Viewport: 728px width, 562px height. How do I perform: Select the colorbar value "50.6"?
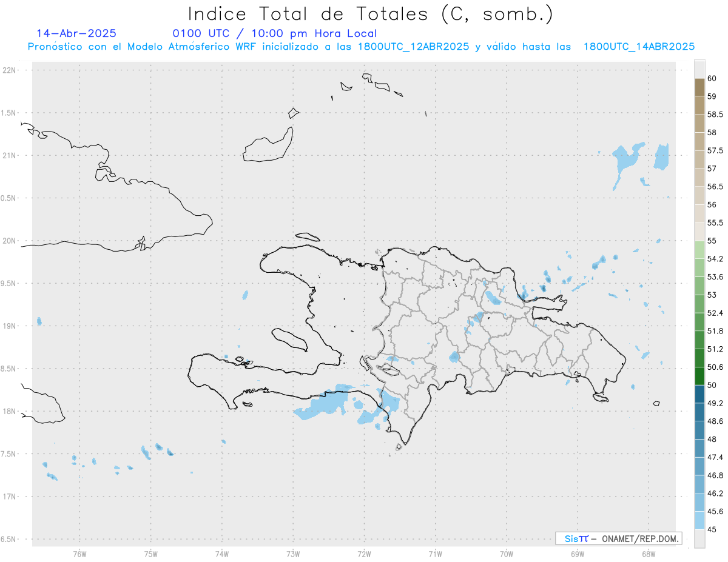715,367
